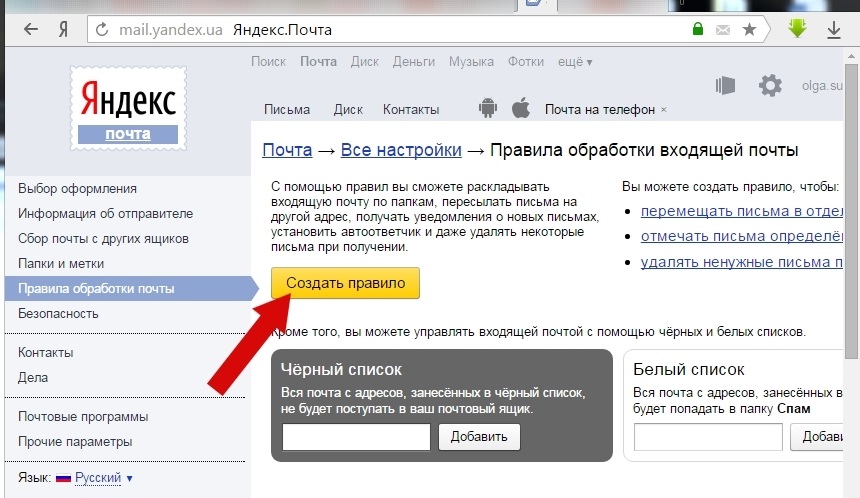This screenshot has height=498, width=860.
Task: Open "Дела" in the sidebar
Action: coord(33,377)
